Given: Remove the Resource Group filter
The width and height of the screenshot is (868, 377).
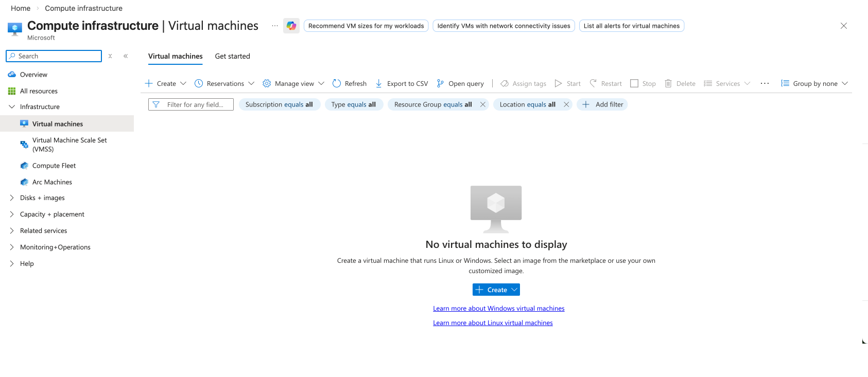Looking at the screenshot, I should 483,104.
